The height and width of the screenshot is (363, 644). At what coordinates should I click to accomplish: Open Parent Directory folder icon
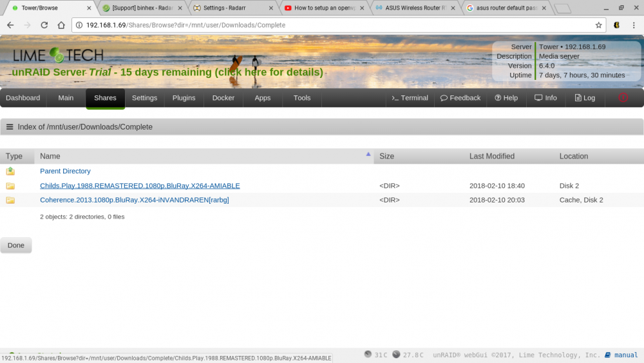tap(10, 171)
